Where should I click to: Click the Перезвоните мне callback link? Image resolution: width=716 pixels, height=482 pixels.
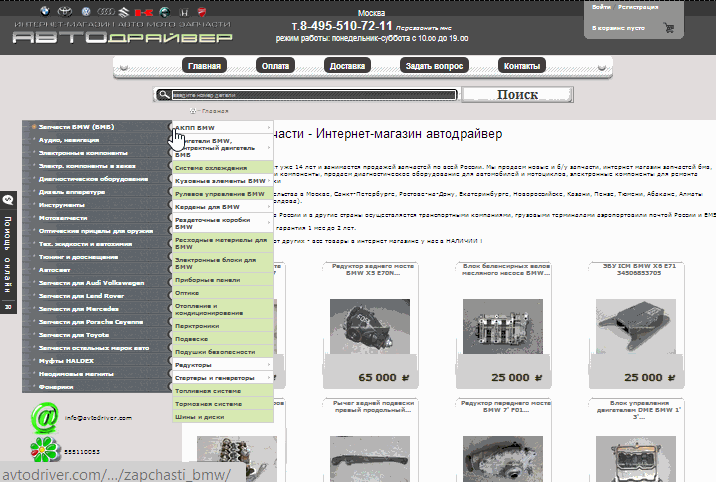423,28
